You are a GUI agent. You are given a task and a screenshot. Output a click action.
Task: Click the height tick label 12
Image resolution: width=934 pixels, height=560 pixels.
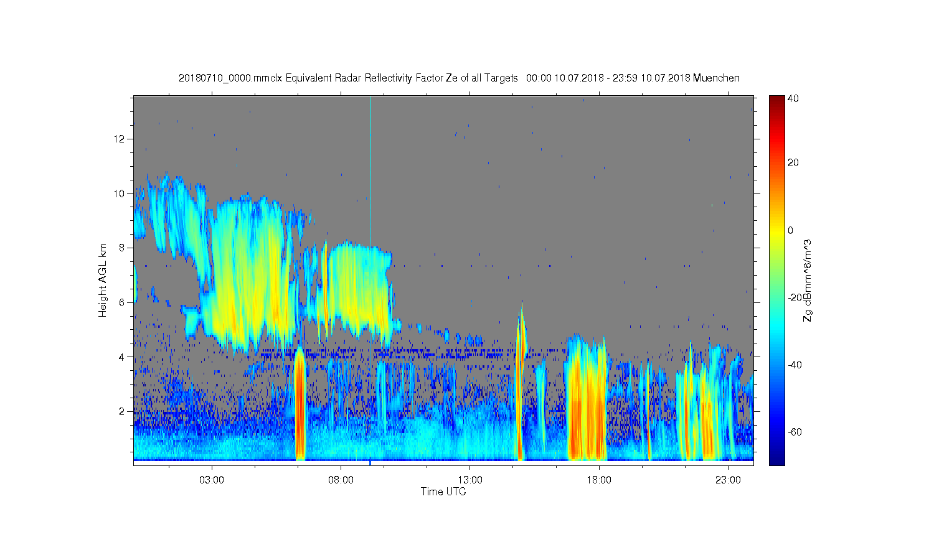tap(119, 138)
